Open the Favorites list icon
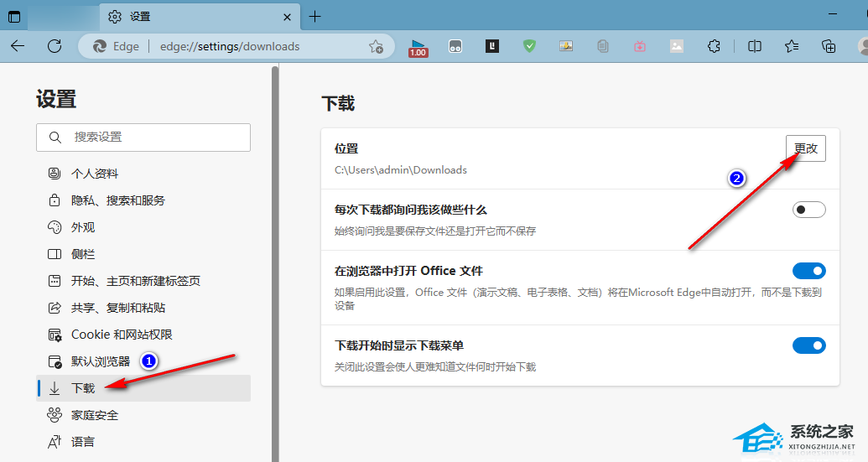Screen dimensions: 868x462 coord(792,46)
